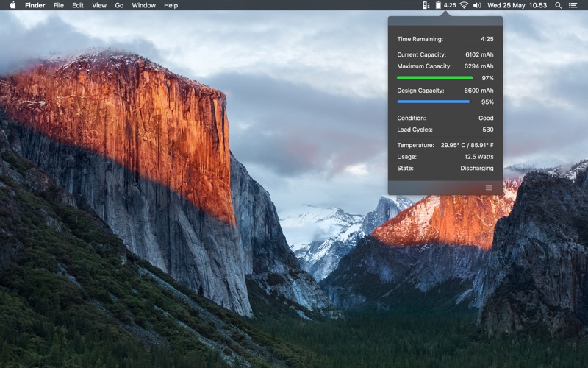The width and height of the screenshot is (588, 368).
Task: Open the View menu
Action: (99, 5)
